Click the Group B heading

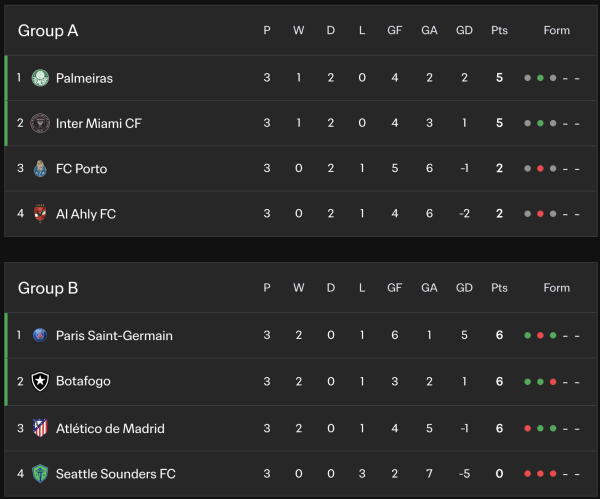(48, 288)
